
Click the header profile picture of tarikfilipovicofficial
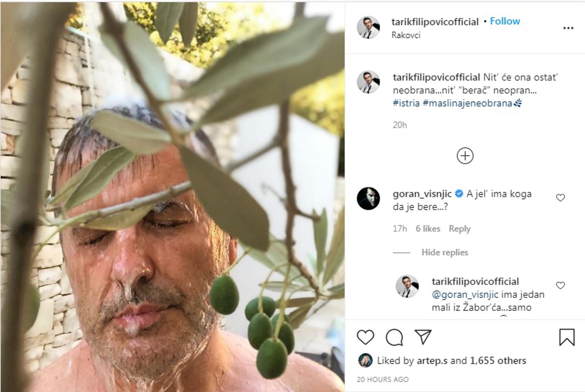pyautogui.click(x=368, y=27)
